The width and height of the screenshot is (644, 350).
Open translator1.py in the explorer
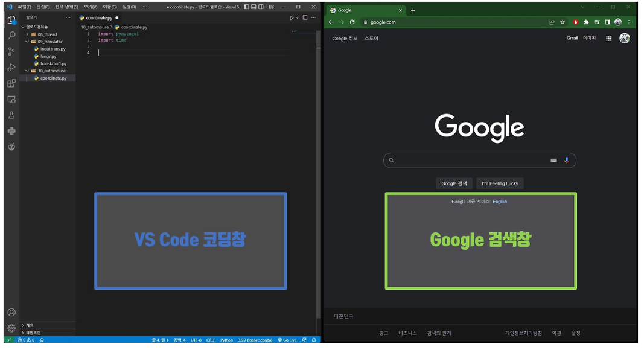53,64
